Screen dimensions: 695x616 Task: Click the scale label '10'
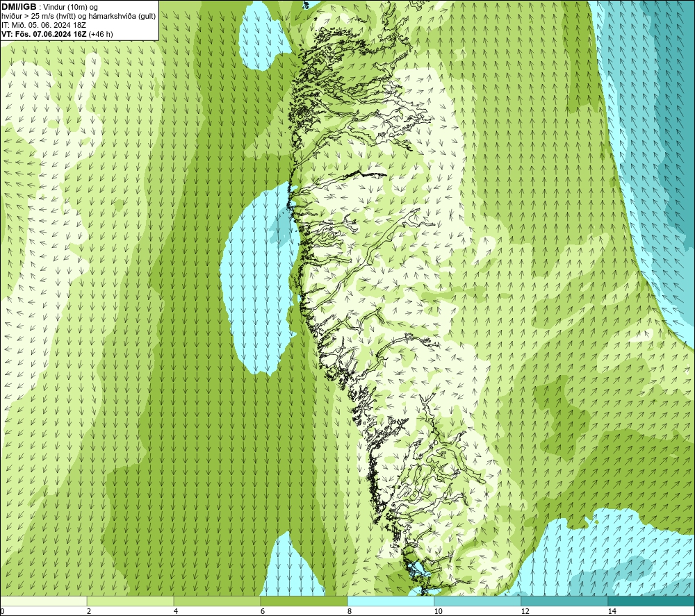[x=439, y=611]
